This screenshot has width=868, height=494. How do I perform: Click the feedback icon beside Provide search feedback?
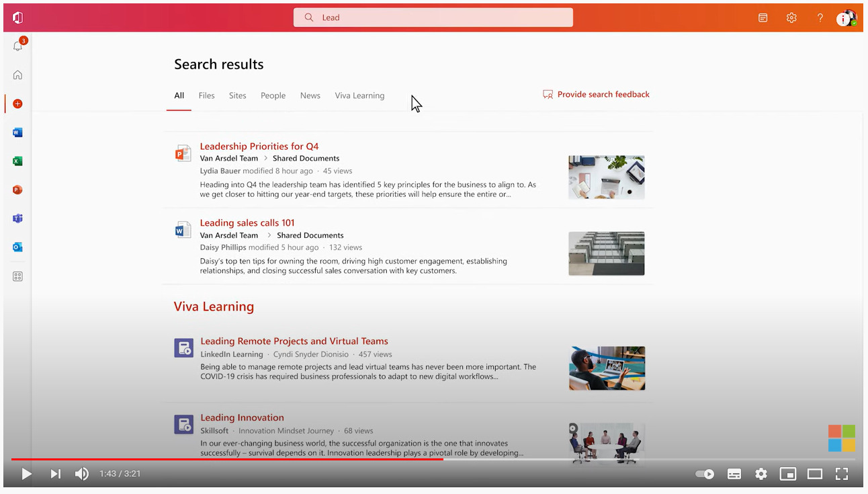pos(548,95)
